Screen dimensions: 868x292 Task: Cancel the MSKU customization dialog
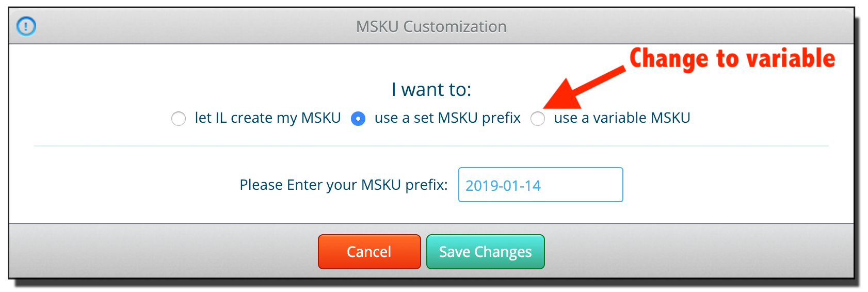[369, 252]
